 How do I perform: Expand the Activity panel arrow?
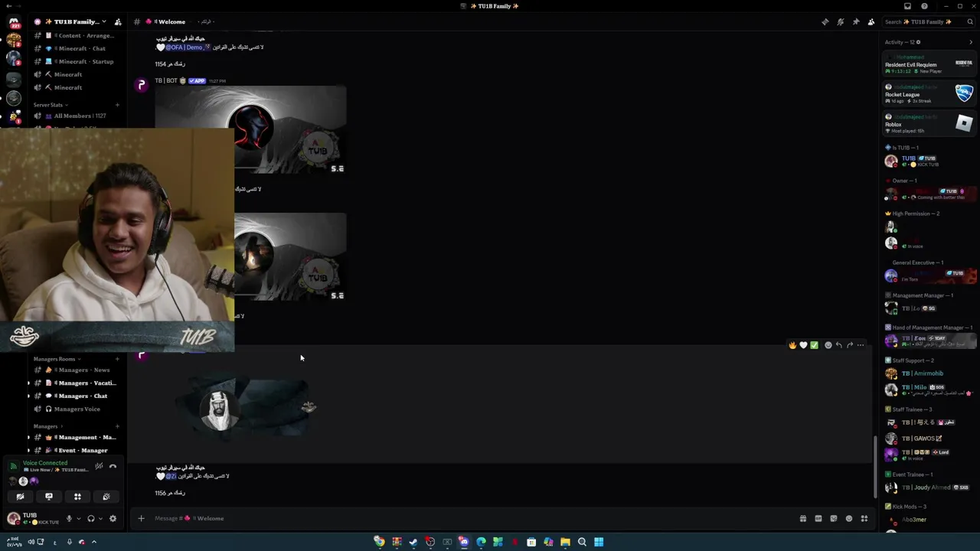coord(971,42)
